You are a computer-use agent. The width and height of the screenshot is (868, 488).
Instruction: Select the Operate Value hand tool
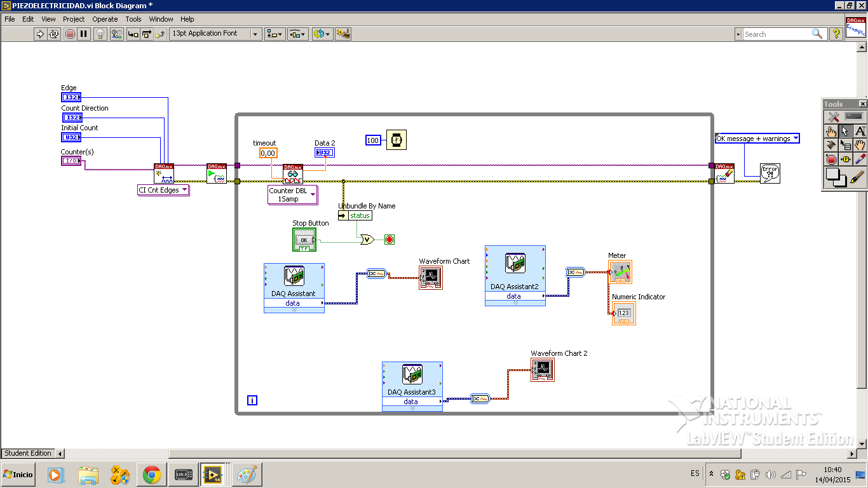point(832,131)
